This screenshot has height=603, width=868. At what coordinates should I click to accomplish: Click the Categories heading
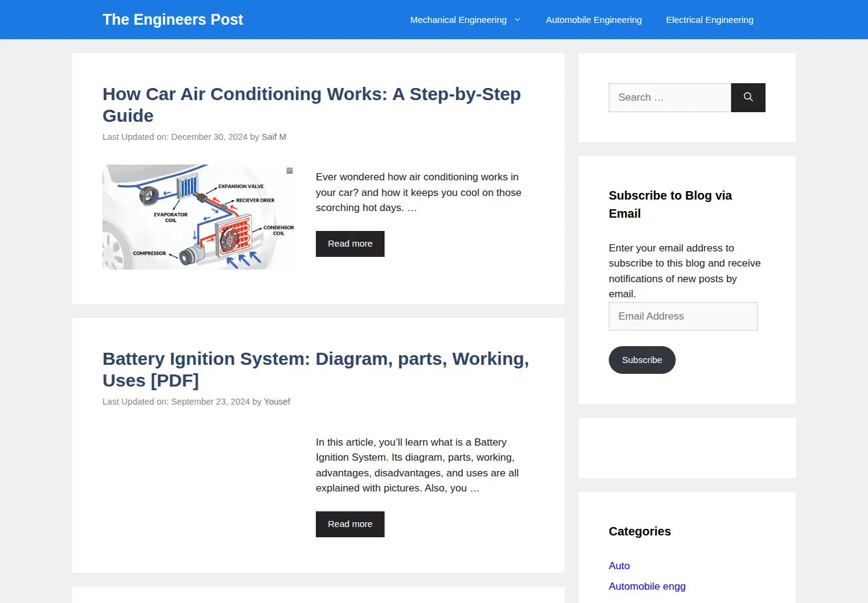[x=640, y=531]
